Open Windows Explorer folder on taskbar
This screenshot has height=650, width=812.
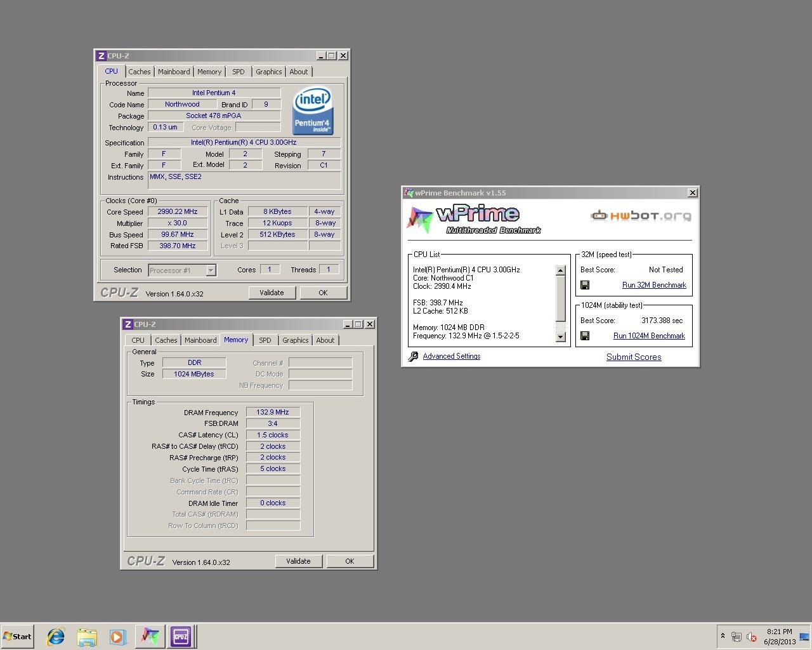click(87, 636)
